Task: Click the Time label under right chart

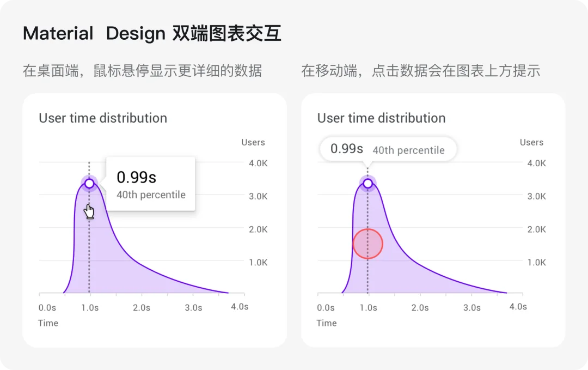Action: click(327, 323)
